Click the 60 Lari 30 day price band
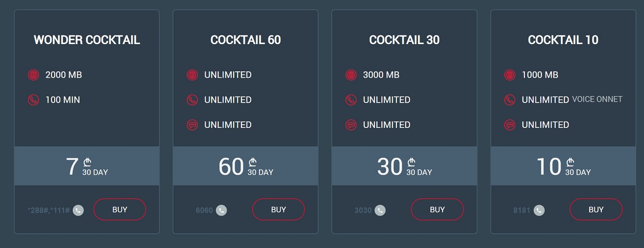 tap(246, 166)
